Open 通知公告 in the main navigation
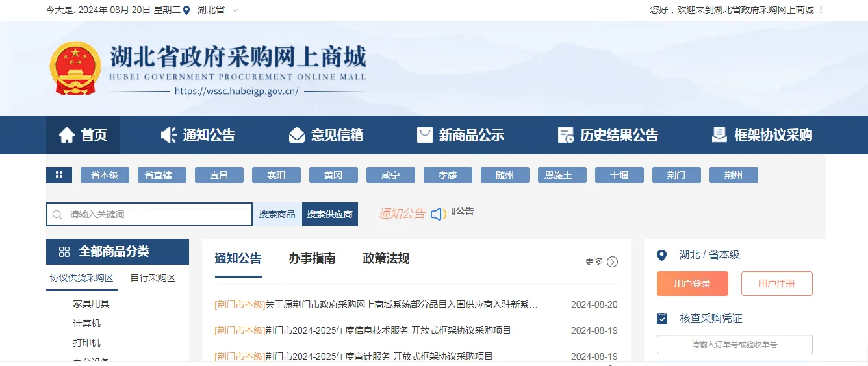The image size is (868, 366). click(x=198, y=135)
